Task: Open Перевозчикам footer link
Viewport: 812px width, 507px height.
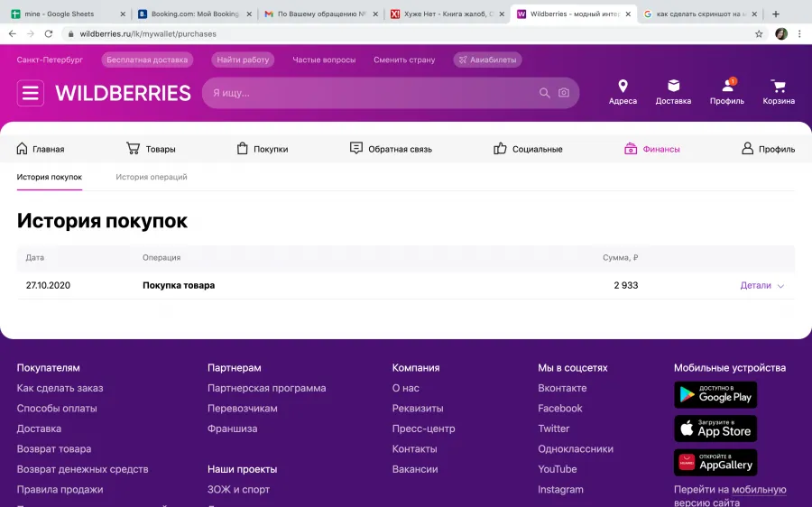Action: click(243, 408)
